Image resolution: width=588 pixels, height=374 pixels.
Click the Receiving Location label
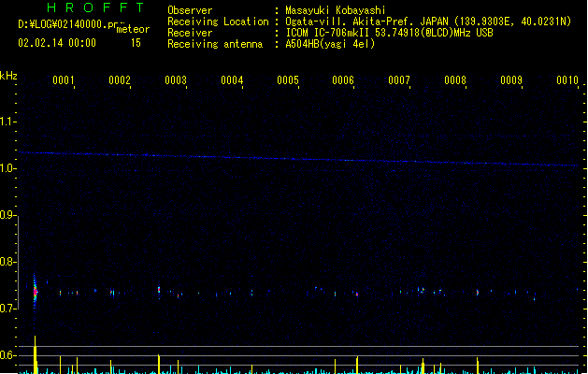pyautogui.click(x=218, y=22)
